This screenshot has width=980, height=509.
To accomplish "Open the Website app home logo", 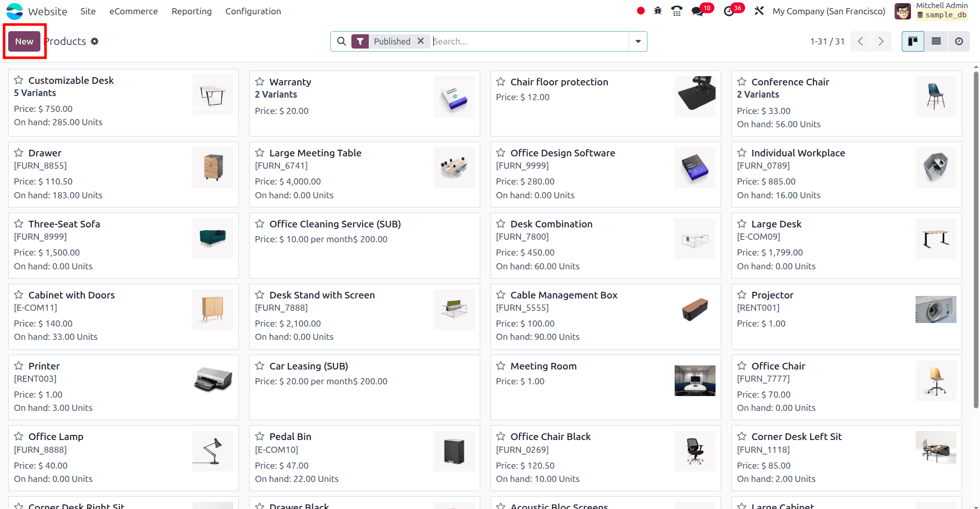I will click(x=14, y=11).
